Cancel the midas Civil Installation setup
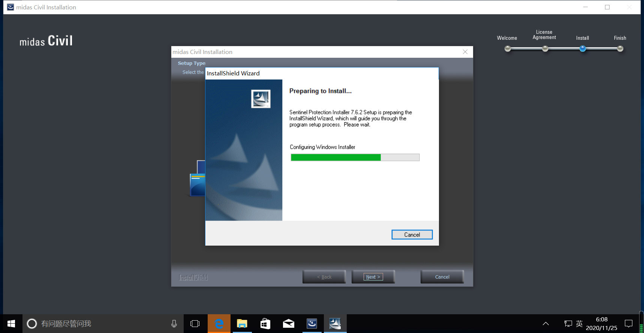This screenshot has height=333, width=644. tap(442, 277)
